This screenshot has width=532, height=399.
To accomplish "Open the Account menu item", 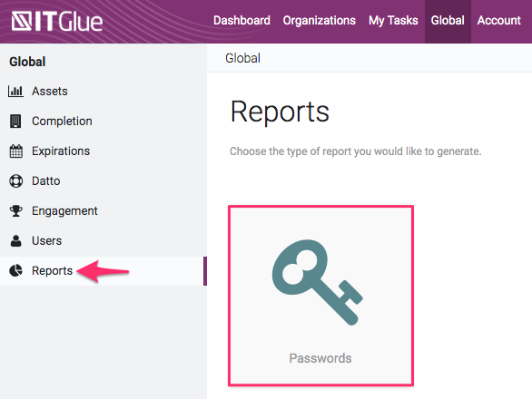I will point(499,21).
